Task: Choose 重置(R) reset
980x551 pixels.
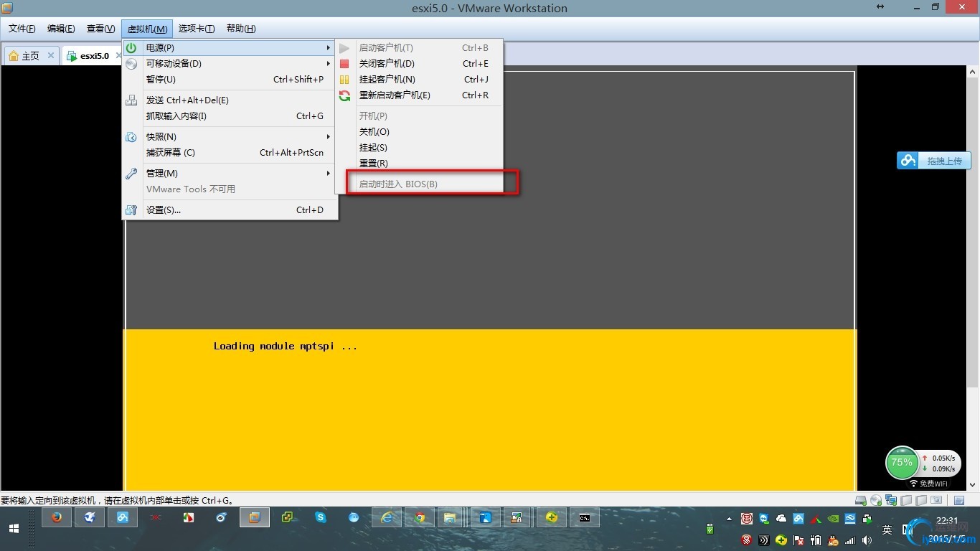Action: (420, 164)
